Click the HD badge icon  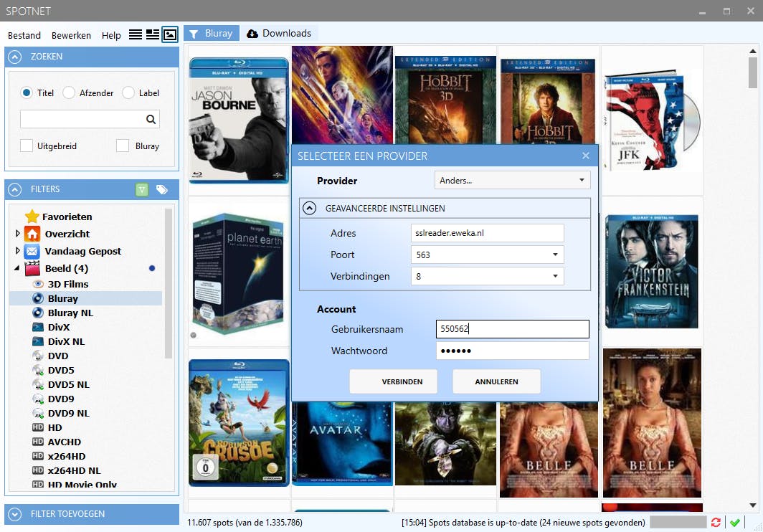38,427
